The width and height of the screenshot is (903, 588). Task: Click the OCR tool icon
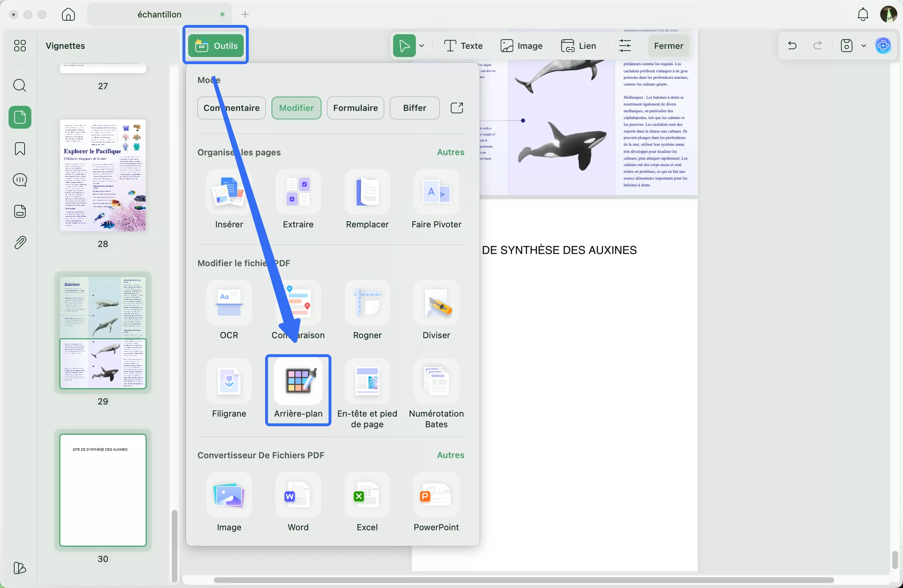point(229,303)
